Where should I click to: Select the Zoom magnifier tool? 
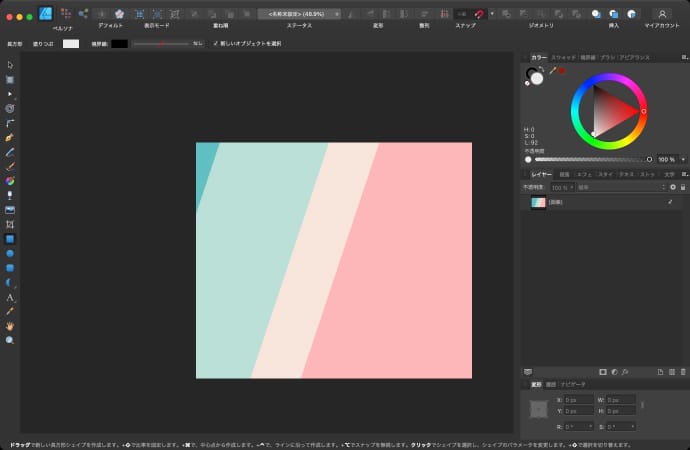(x=10, y=341)
